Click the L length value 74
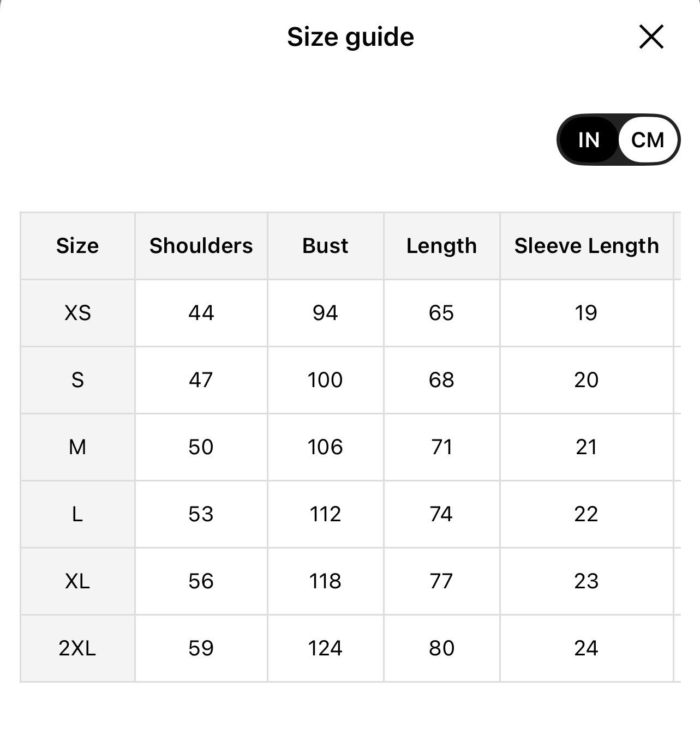 [441, 514]
